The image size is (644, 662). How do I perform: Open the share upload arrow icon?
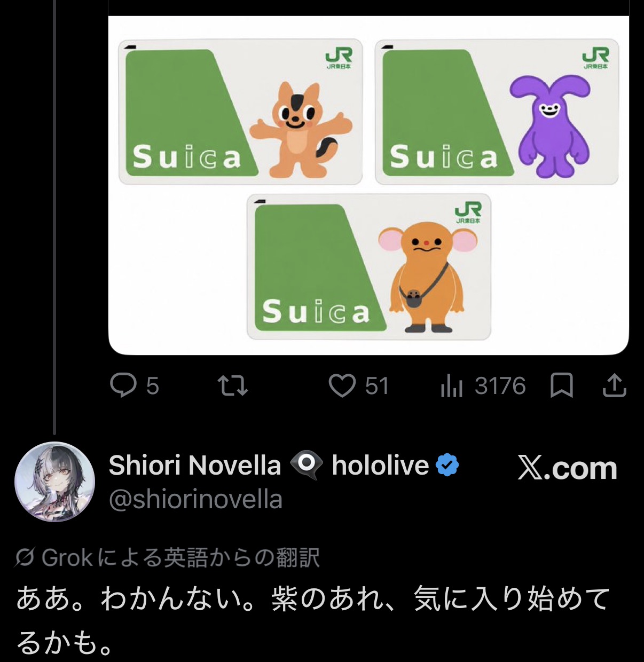614,385
